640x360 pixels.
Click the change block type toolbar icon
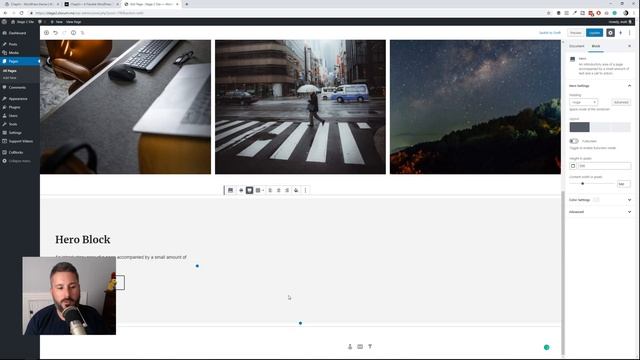[231, 190]
